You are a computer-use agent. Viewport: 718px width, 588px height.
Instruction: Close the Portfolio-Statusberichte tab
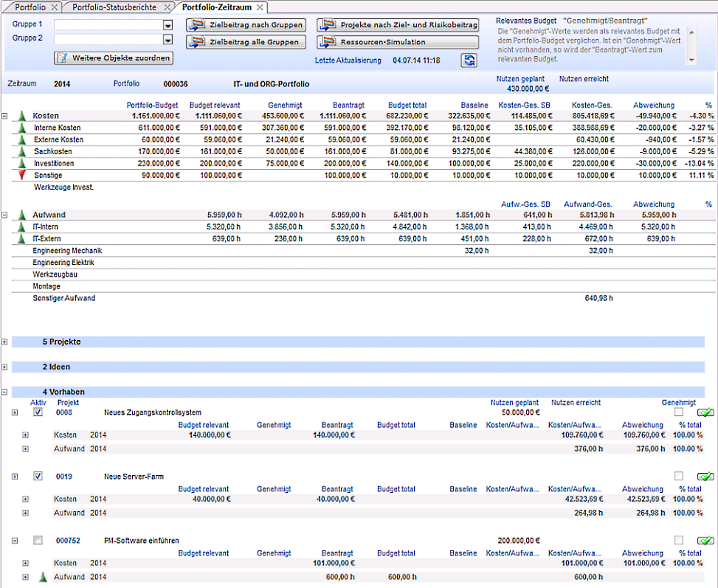pos(167,7)
